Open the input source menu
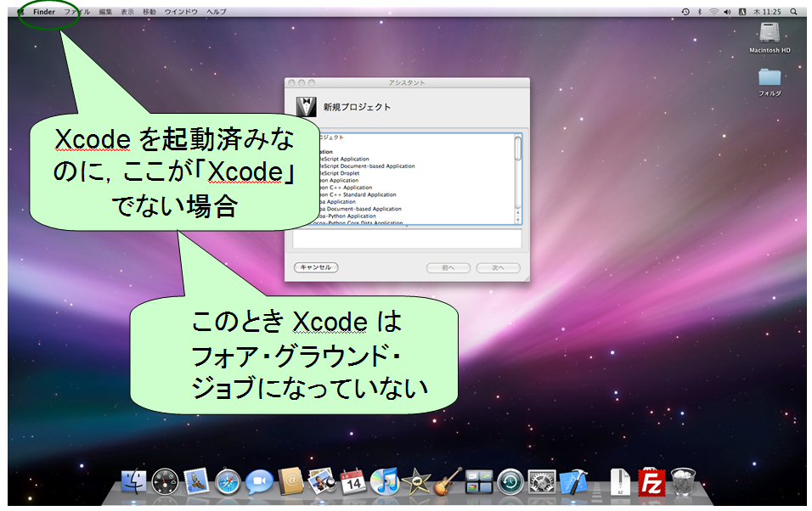812x511 pixels. point(742,11)
